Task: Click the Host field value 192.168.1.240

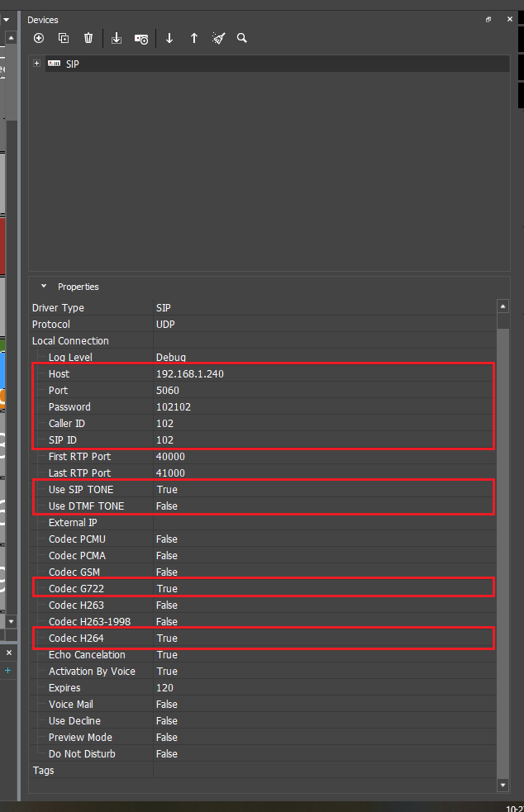Action: (190, 373)
